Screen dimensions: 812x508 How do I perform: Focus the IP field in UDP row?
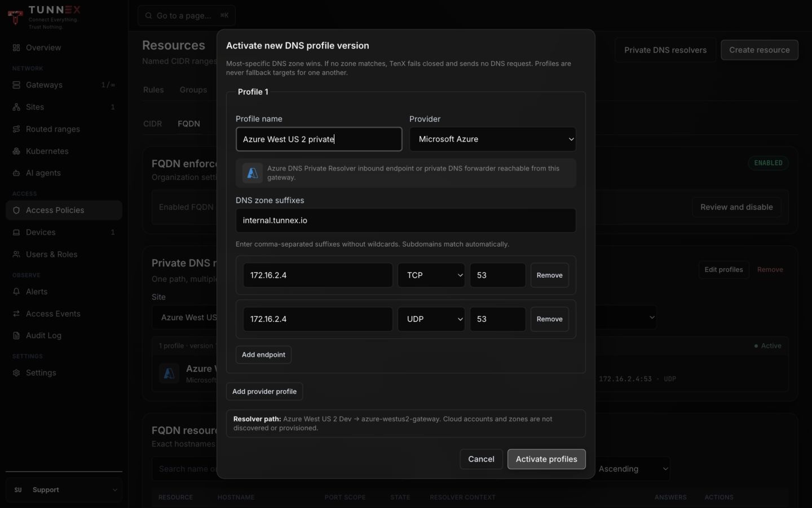coord(318,319)
